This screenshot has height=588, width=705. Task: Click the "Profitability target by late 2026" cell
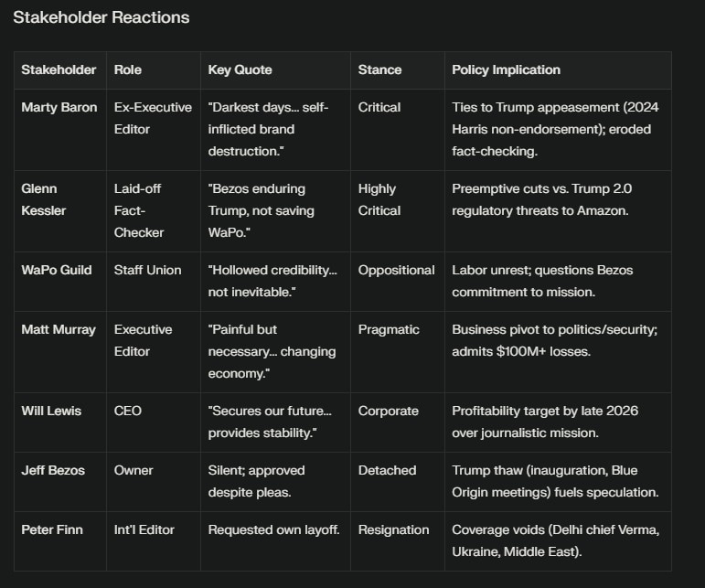[545, 422]
